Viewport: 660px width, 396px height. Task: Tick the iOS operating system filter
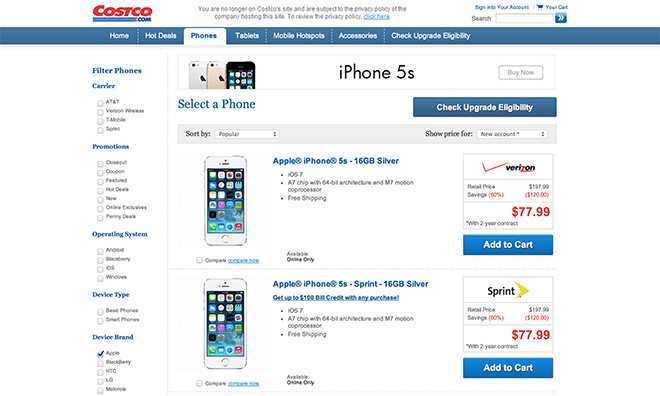tap(100, 269)
